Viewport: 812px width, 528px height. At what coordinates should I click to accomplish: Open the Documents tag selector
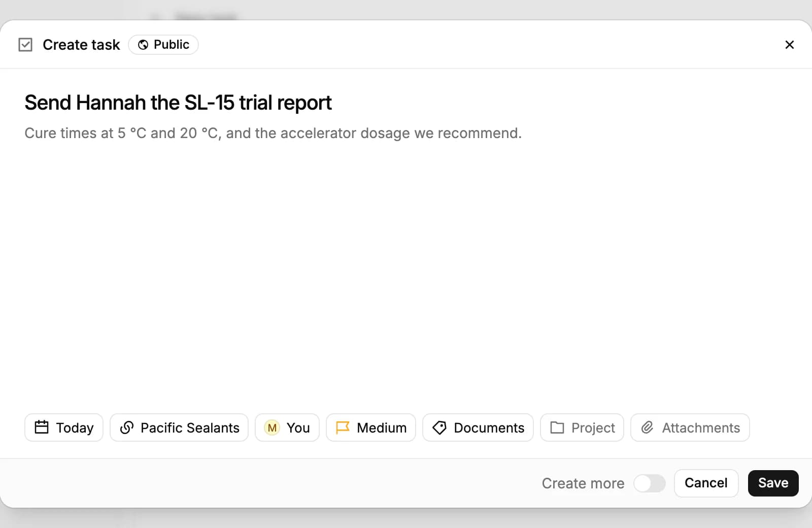tap(478, 427)
